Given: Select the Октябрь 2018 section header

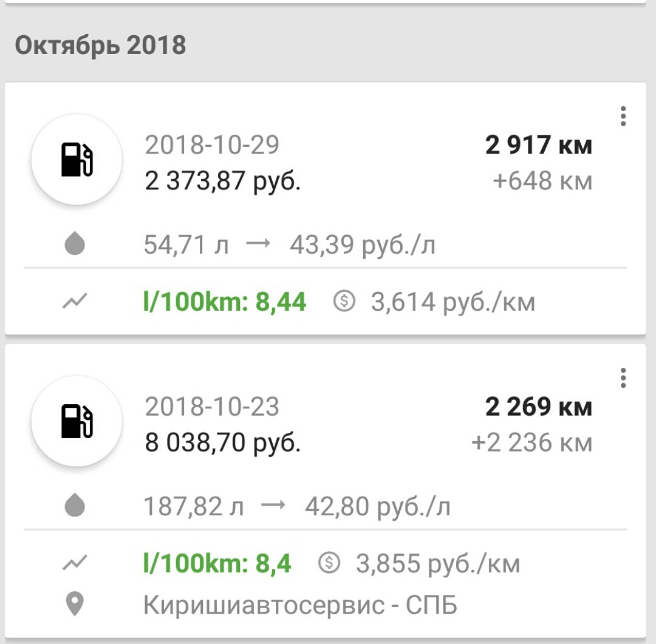Looking at the screenshot, I should click(100, 45).
